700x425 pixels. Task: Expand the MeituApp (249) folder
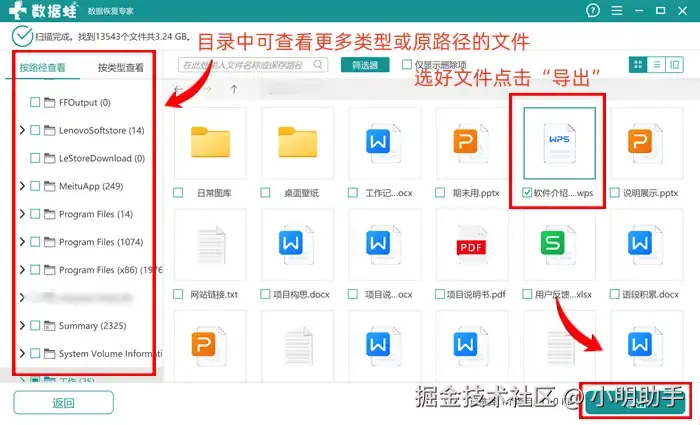tap(22, 186)
